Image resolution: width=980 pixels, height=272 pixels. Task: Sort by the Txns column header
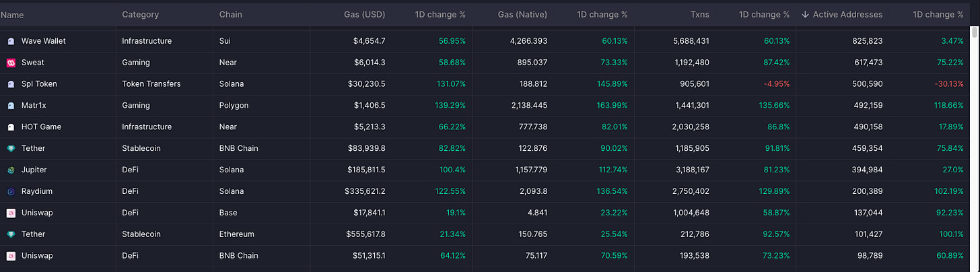(x=699, y=15)
